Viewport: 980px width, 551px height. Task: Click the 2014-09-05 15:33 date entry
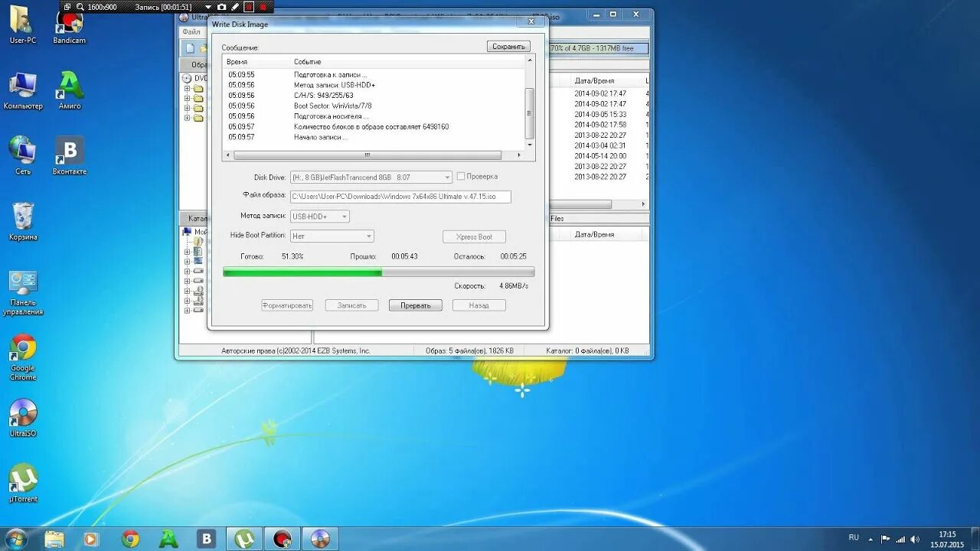[600, 114]
